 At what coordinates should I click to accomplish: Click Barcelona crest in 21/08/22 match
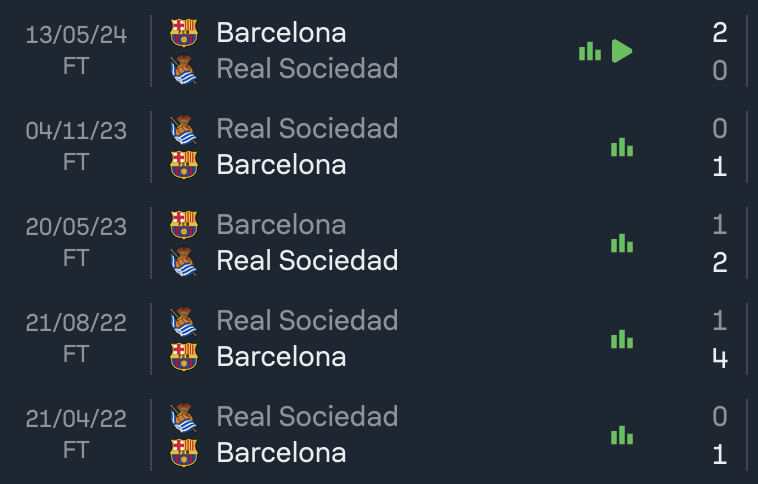(x=184, y=357)
